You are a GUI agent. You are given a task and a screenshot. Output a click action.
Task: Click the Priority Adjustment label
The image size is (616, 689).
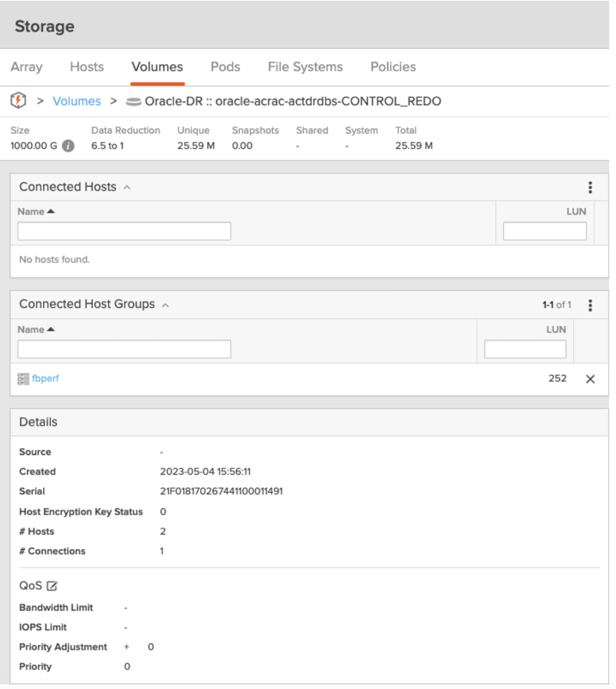[63, 647]
